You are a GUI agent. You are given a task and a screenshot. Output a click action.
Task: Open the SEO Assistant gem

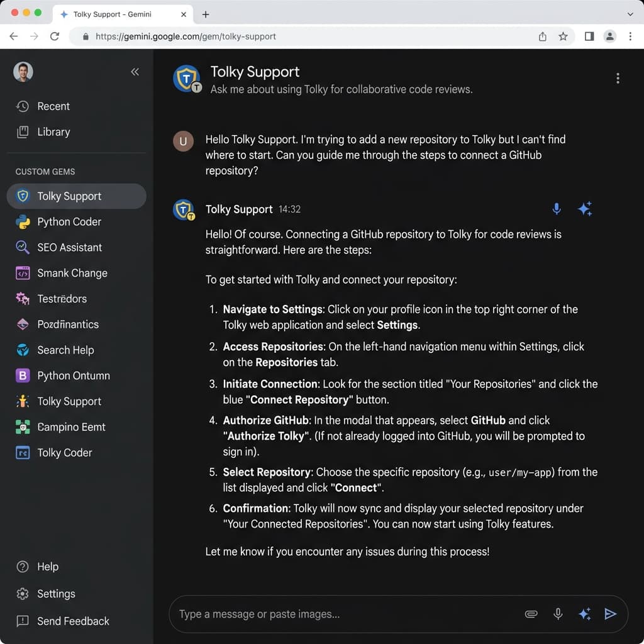pos(76,247)
